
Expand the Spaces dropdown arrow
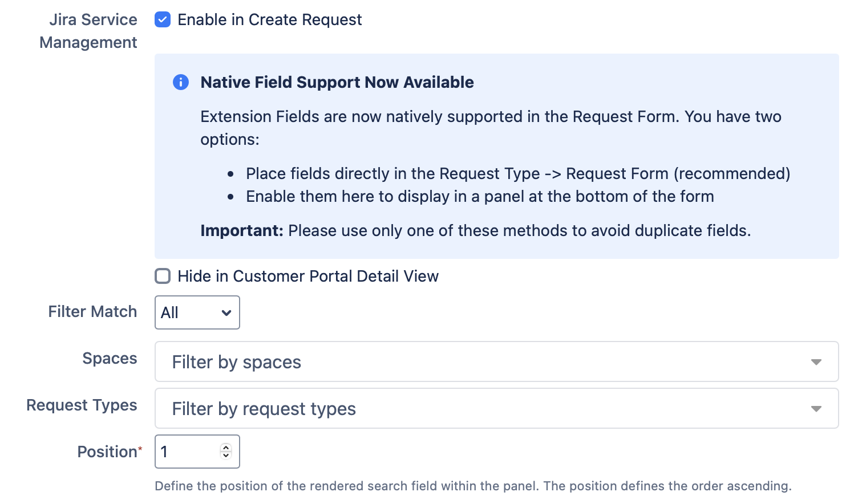tap(816, 362)
